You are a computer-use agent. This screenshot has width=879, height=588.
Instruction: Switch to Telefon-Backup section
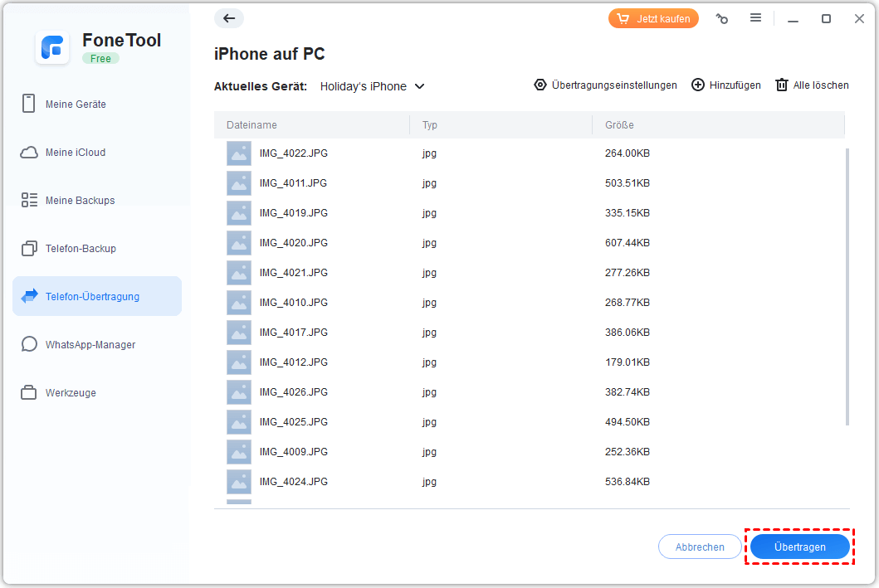[x=81, y=249]
